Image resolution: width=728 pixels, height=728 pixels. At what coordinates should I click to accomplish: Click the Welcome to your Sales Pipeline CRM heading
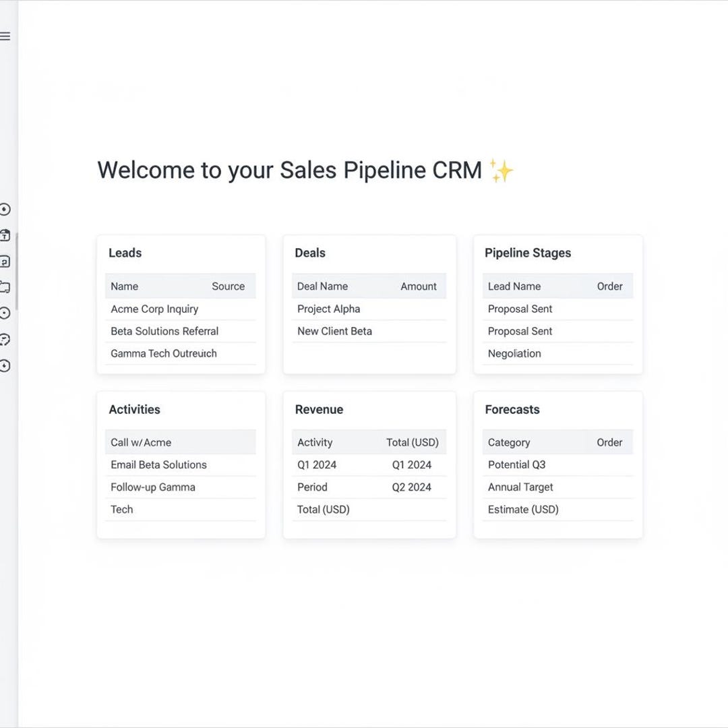(x=290, y=171)
